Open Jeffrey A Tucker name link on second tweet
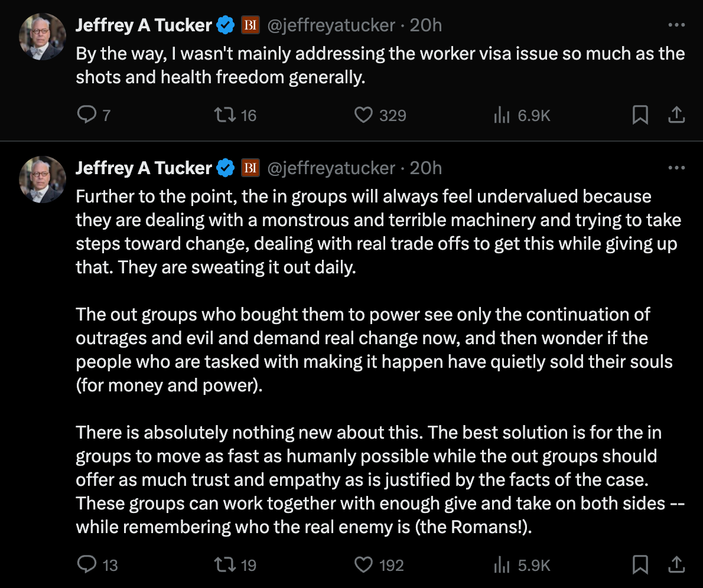Viewport: 703px width, 588px height. point(144,168)
